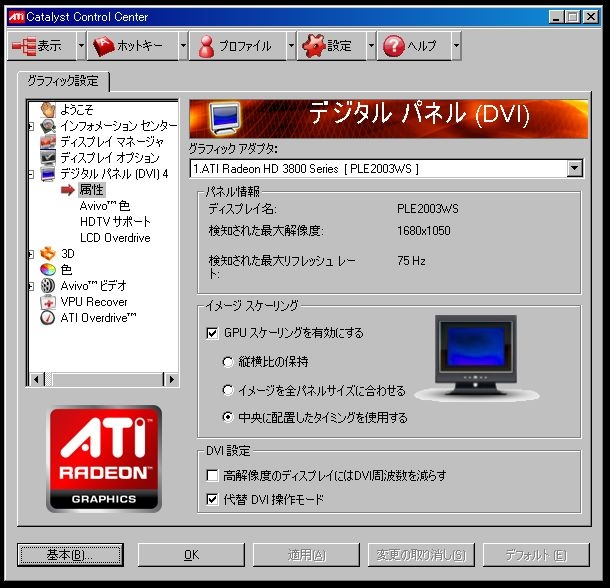This screenshot has width=610, height=588.
Task: Click the インフォメーション センター icon
Action: pyautogui.click(x=48, y=126)
